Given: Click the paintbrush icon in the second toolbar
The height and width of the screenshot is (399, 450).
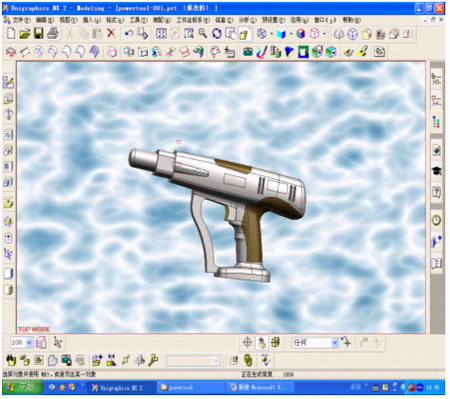Looking at the screenshot, I should [x=262, y=52].
